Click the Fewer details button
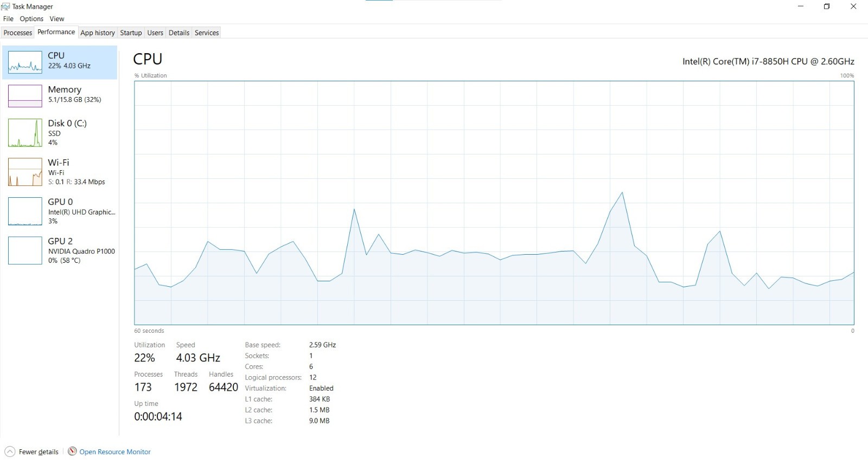This screenshot has width=868, height=465. coord(32,451)
